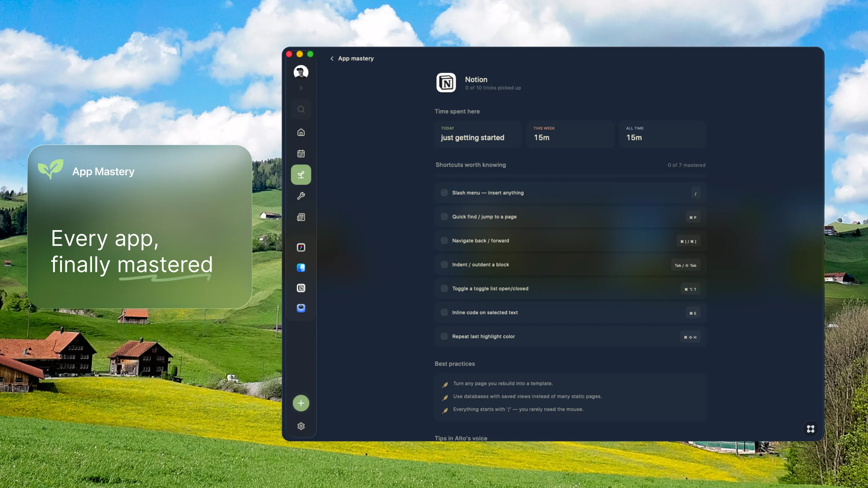Click the ⌘P key badge
The image size is (868, 488).
point(693,217)
